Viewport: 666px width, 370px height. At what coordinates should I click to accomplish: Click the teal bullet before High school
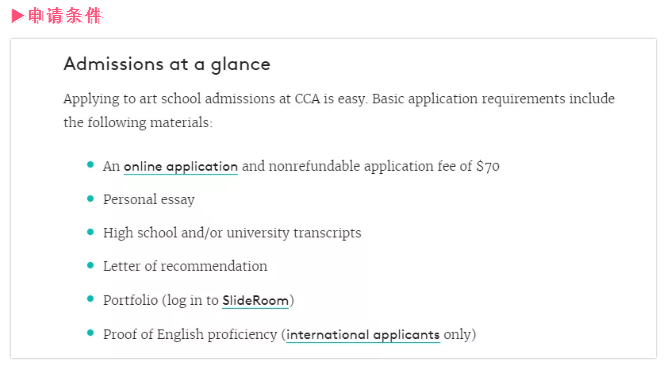90,232
